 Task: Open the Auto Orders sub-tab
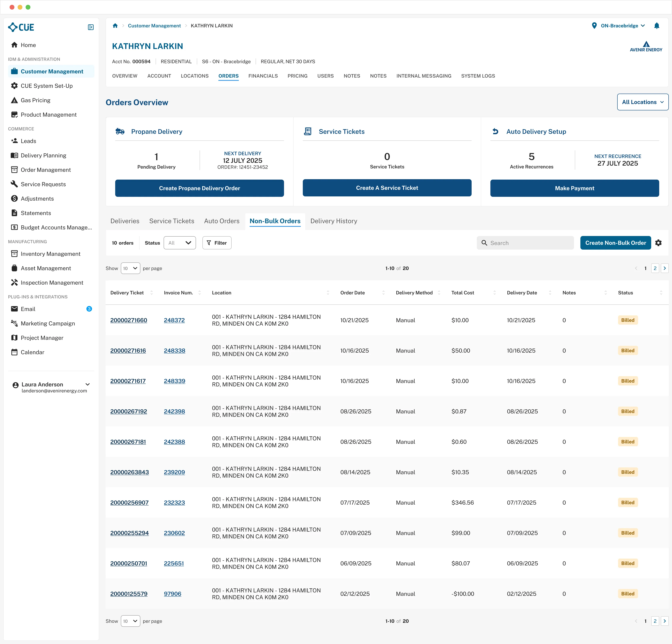click(222, 221)
